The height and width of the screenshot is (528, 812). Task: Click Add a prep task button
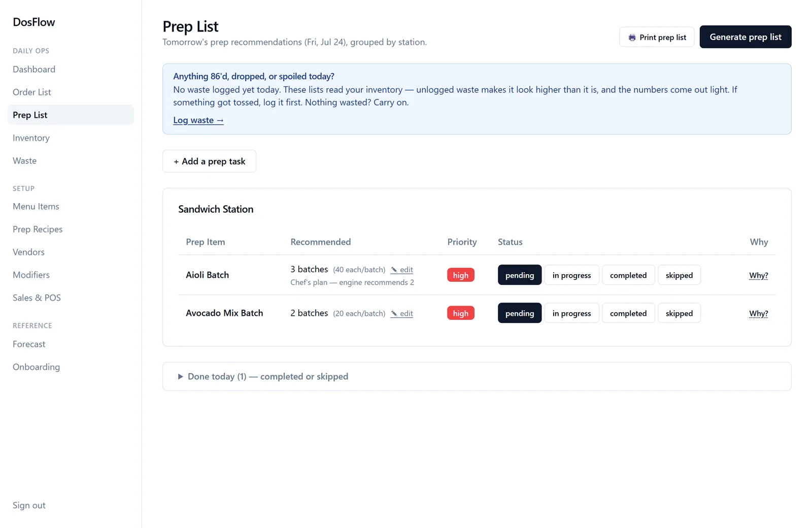click(x=209, y=161)
